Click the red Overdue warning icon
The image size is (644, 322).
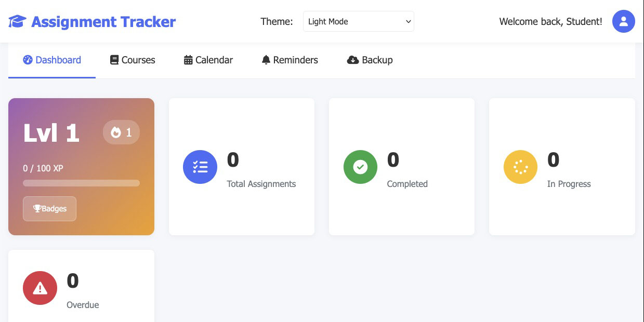40,288
